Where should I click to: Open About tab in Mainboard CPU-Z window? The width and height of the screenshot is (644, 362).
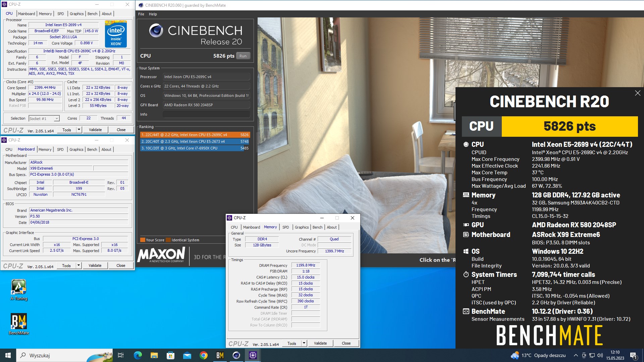[x=106, y=149]
